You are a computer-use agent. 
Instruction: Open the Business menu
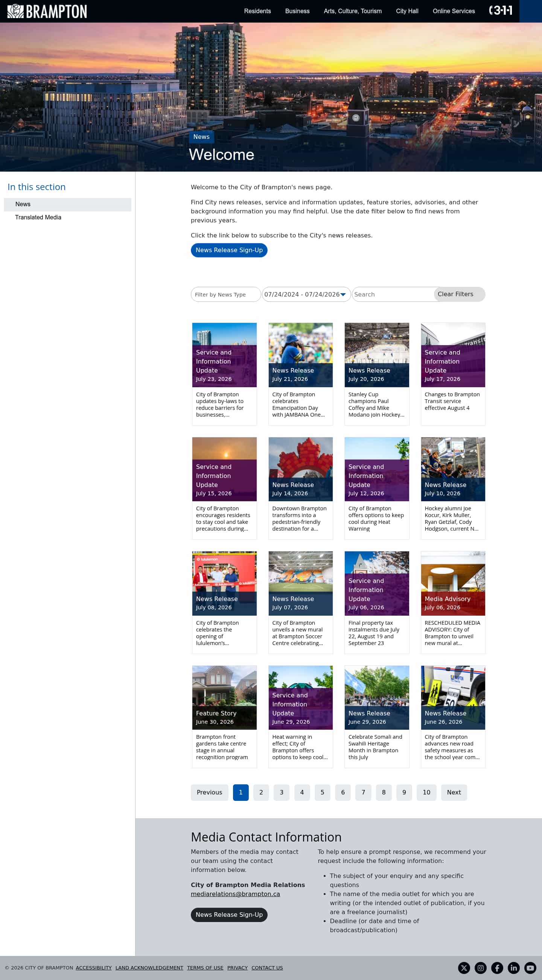[297, 11]
